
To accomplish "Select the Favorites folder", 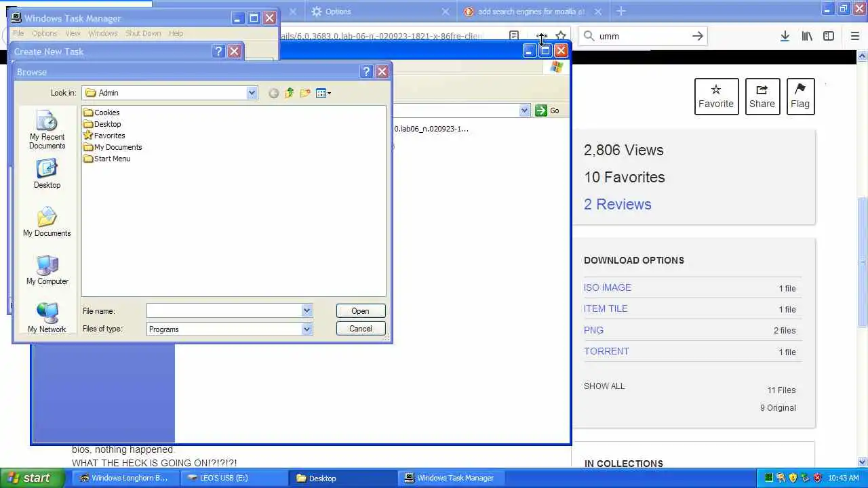I will [x=104, y=136].
